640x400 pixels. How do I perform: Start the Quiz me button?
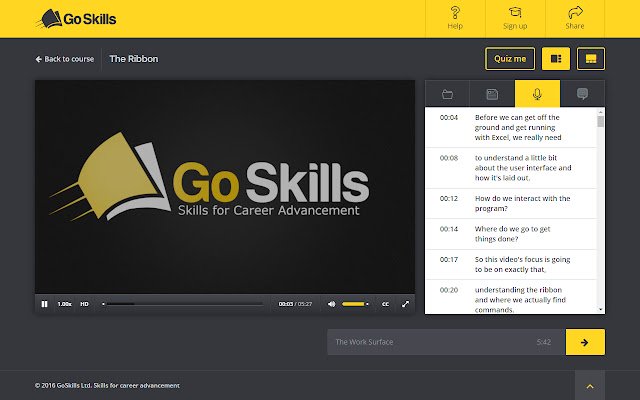click(x=510, y=59)
